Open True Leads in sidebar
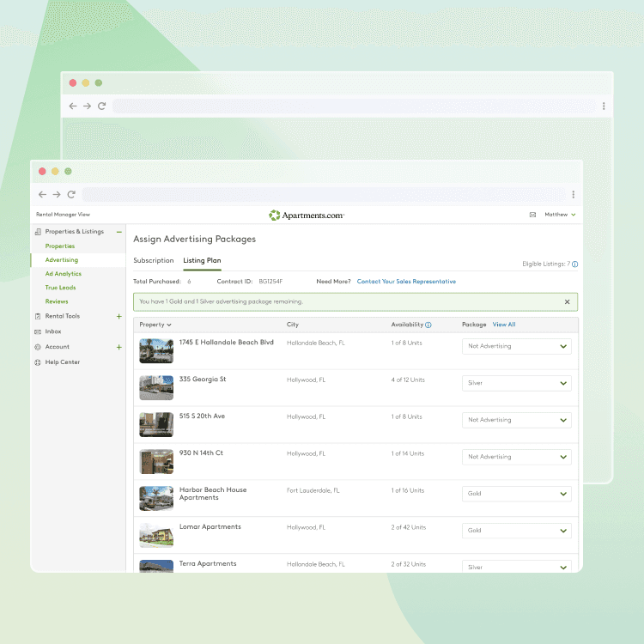The height and width of the screenshot is (644, 644). coord(60,288)
